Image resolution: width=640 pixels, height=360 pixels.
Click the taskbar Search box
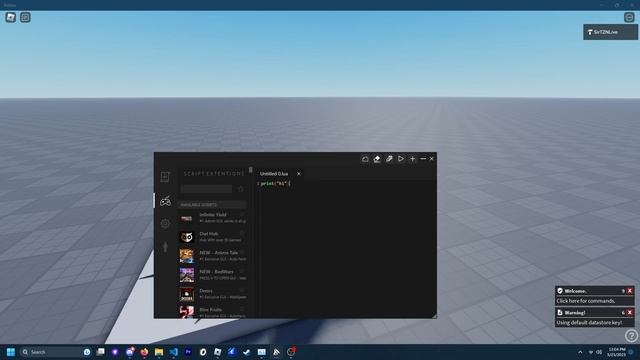pyautogui.click(x=55, y=352)
